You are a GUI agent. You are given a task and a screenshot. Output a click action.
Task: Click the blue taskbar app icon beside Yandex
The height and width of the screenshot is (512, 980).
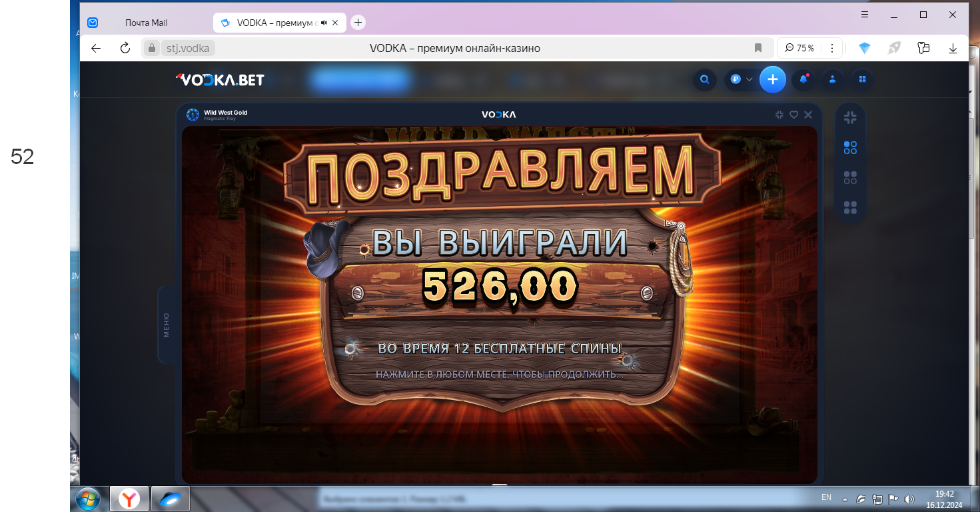click(171, 498)
